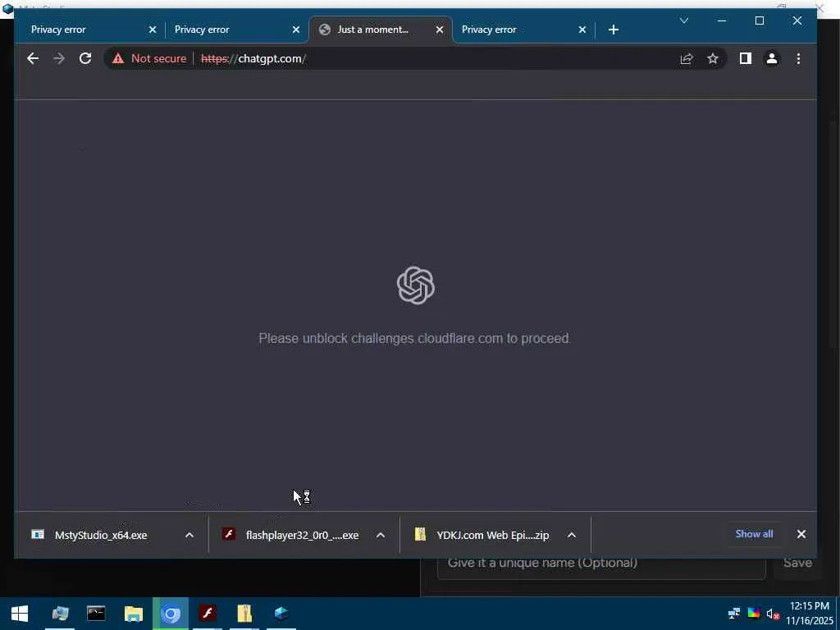Open the profile avatar menu
Screen dimensions: 840x630
772,58
